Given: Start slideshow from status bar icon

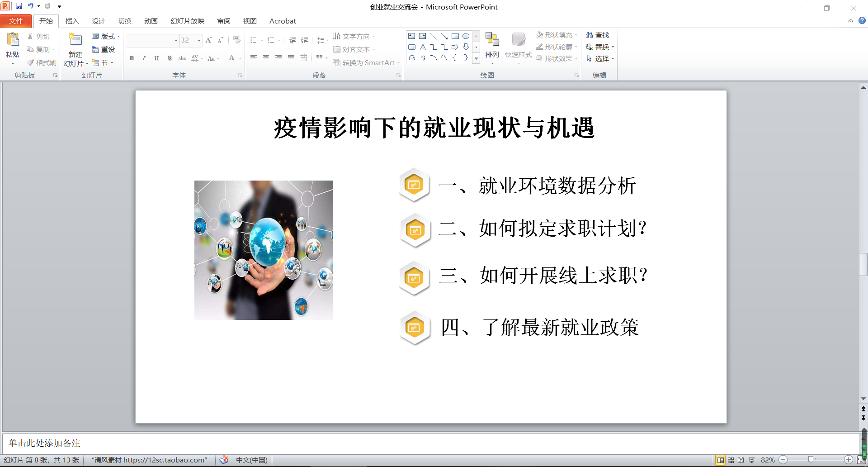Looking at the screenshot, I should 751,460.
